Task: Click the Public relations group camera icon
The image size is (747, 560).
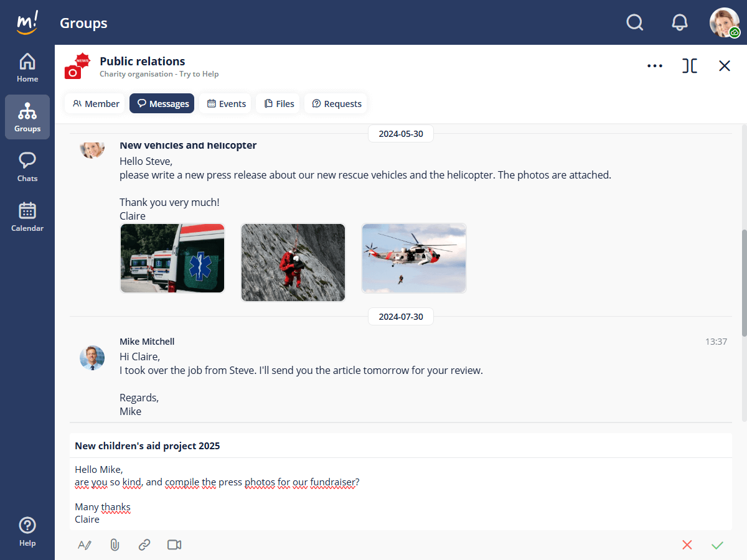Action: pos(77,67)
